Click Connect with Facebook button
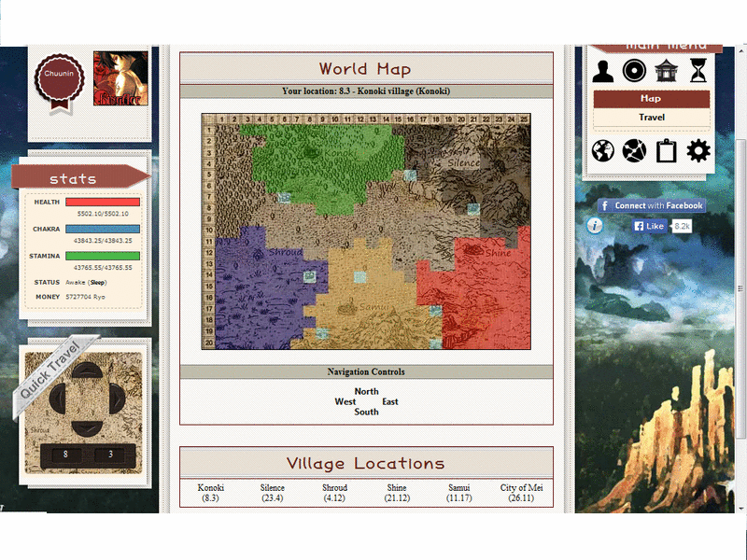This screenshot has height=560, width=747. [652, 205]
